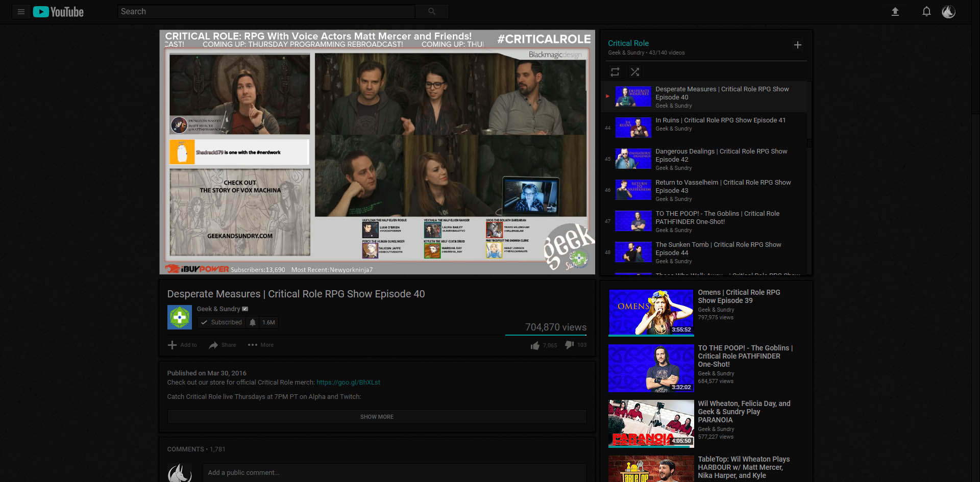Click Geek & Sundry under Omens suggestion

click(x=716, y=310)
